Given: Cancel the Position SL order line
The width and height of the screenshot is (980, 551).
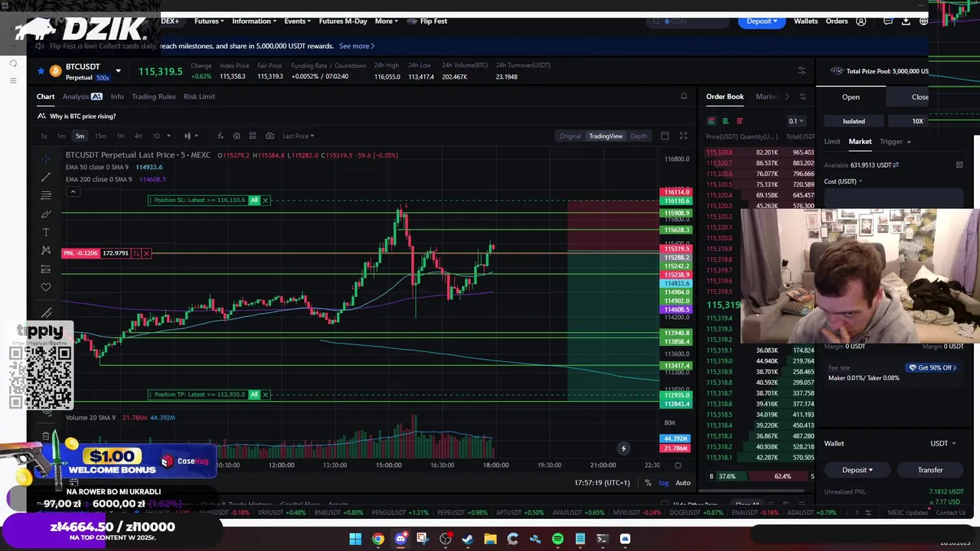Looking at the screenshot, I should [x=266, y=201].
